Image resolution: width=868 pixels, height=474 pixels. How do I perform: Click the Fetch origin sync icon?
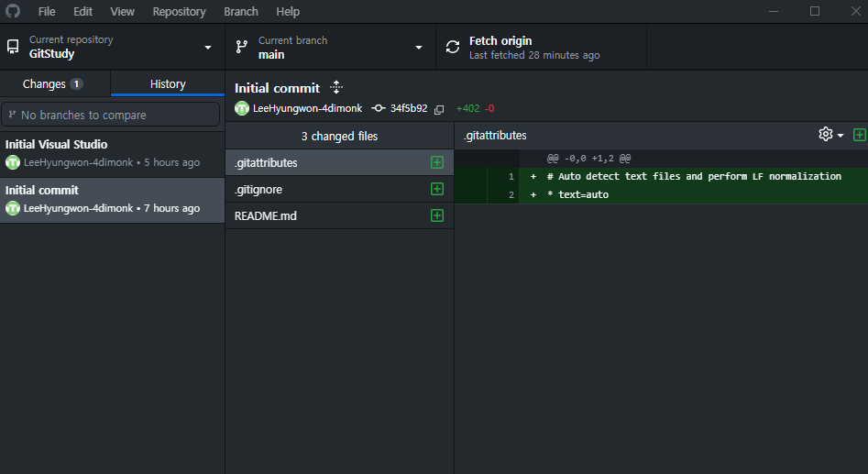click(x=453, y=47)
